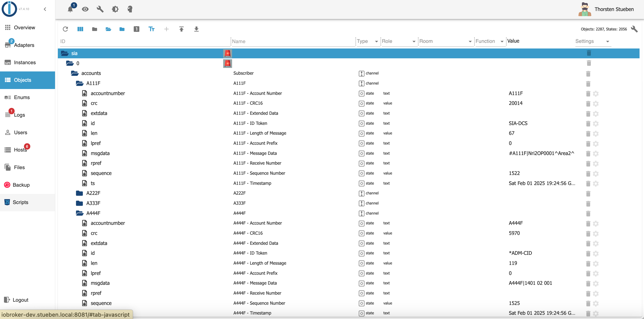Click the notifications bell icon
Viewport: 644px width, 319px height.
coord(70,9)
